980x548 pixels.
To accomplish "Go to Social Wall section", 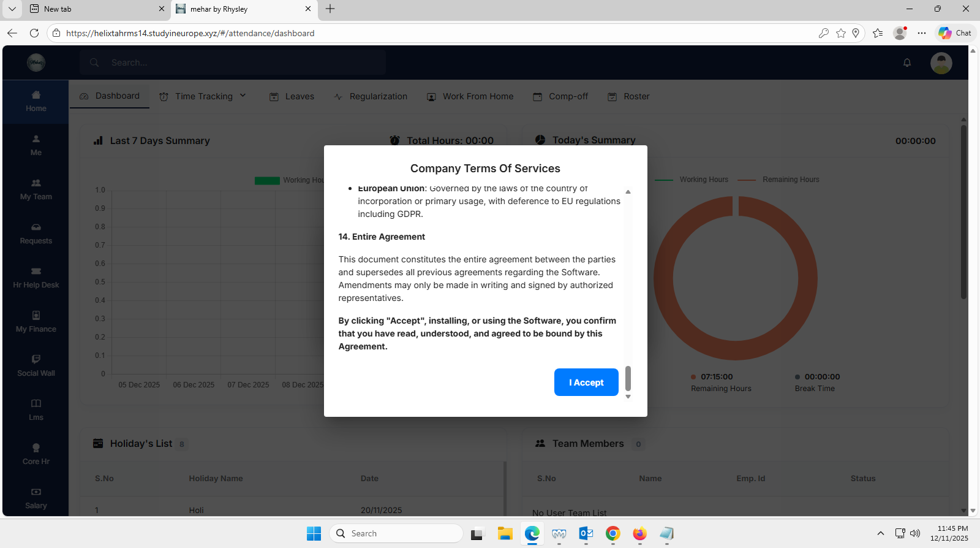I will coord(36,367).
